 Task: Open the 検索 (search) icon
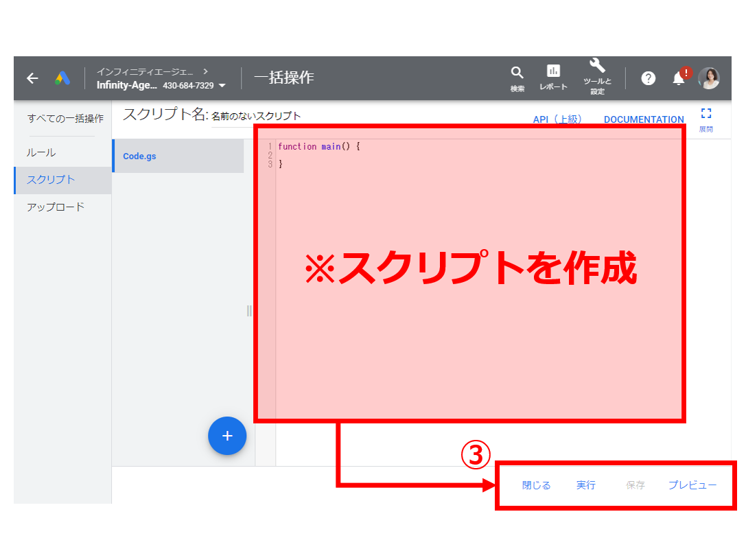coord(517,77)
